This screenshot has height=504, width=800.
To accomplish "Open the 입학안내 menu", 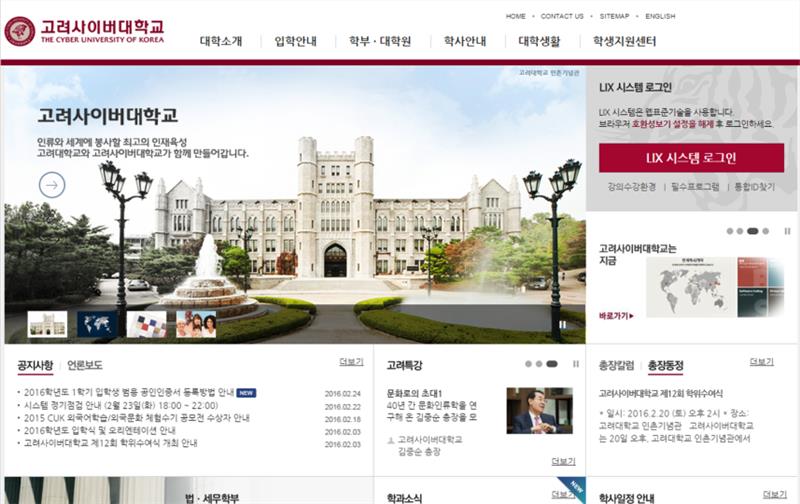I will 296,41.
